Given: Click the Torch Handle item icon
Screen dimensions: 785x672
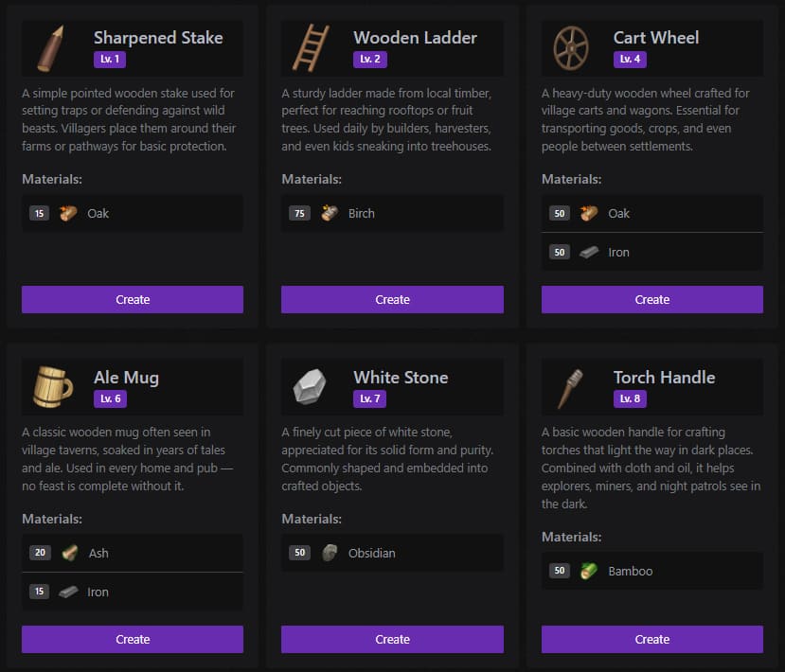Looking at the screenshot, I should coord(570,388).
